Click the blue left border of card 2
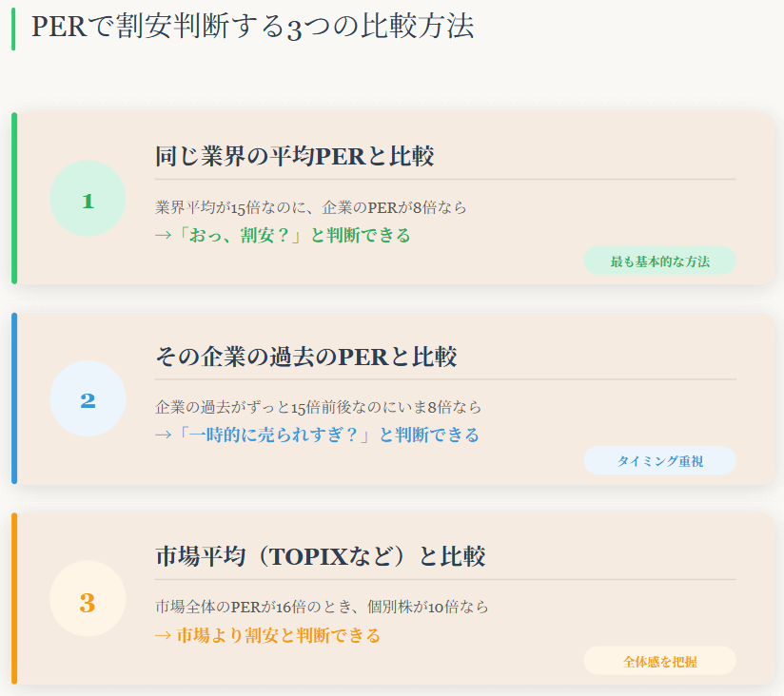784x696 pixels. 14,398
